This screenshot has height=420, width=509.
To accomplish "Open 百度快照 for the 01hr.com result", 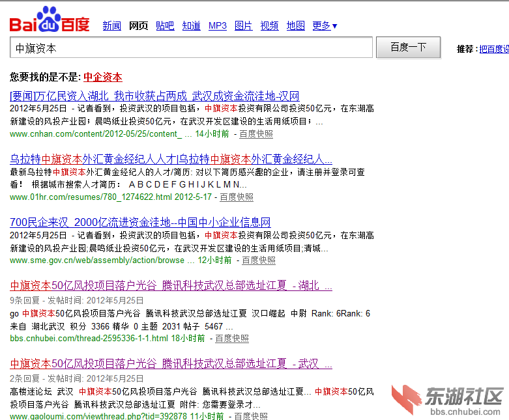I will [237, 197].
